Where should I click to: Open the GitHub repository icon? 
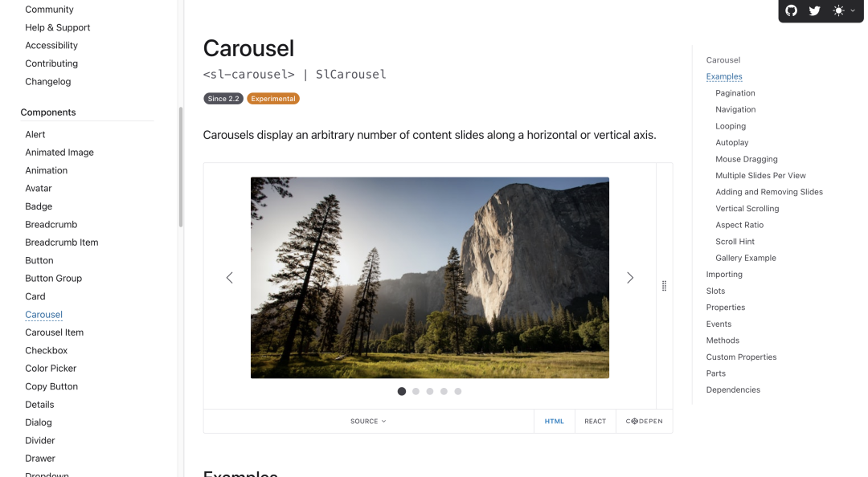pos(791,10)
